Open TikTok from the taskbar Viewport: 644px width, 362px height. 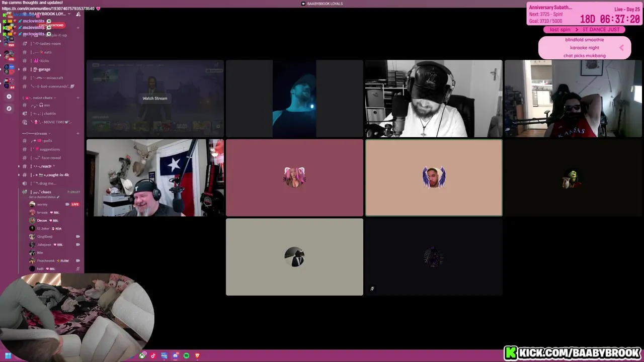click(x=153, y=356)
